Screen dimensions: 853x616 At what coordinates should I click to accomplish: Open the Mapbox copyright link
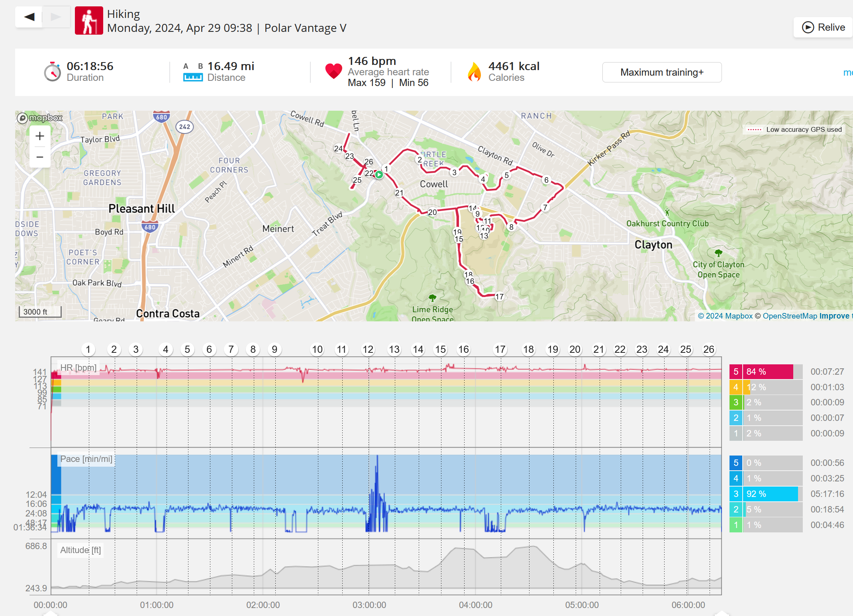(x=725, y=316)
